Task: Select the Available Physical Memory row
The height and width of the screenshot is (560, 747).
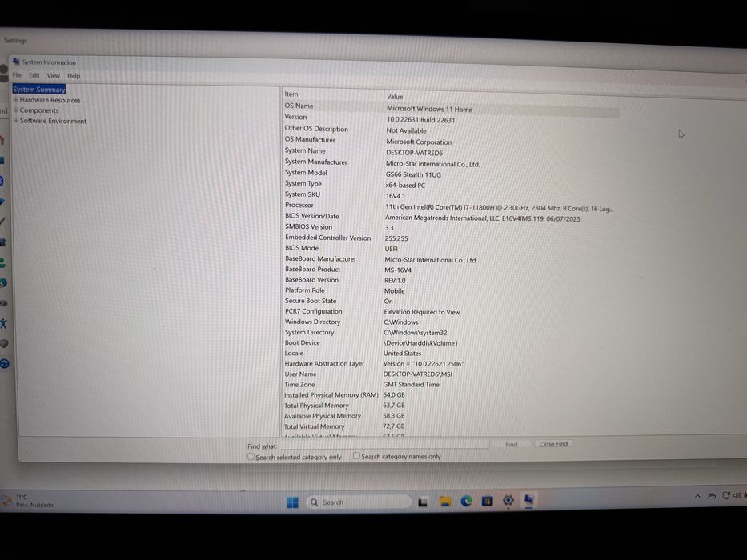Action: pyautogui.click(x=451, y=416)
